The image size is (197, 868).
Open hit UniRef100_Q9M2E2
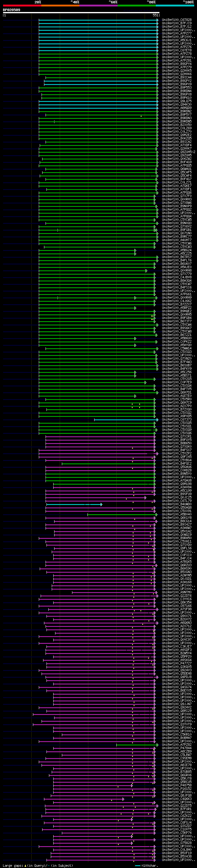tap(177, 135)
